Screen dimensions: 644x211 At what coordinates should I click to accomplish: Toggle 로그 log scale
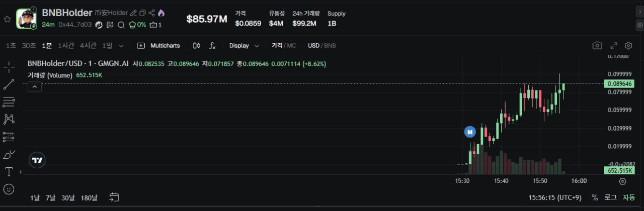tap(610, 197)
